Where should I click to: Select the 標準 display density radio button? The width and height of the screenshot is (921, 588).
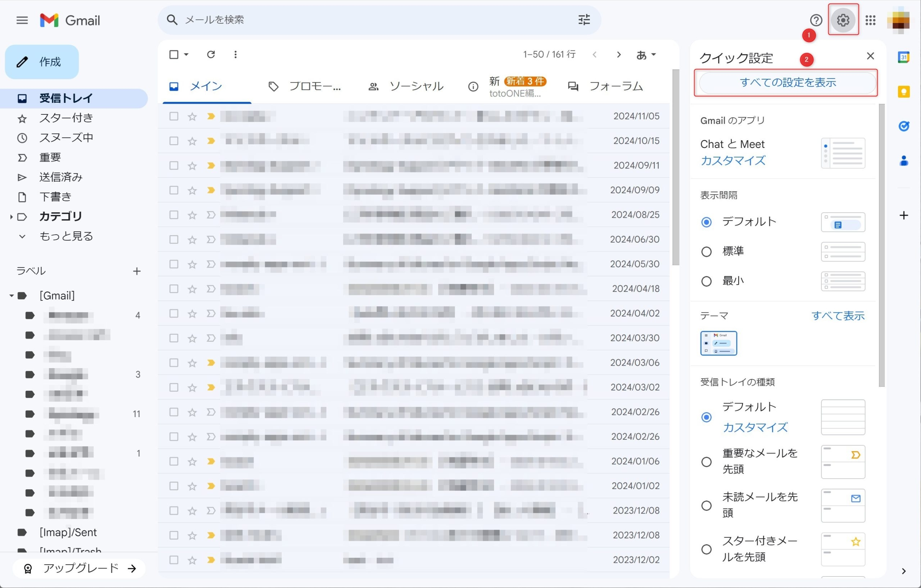(x=706, y=252)
